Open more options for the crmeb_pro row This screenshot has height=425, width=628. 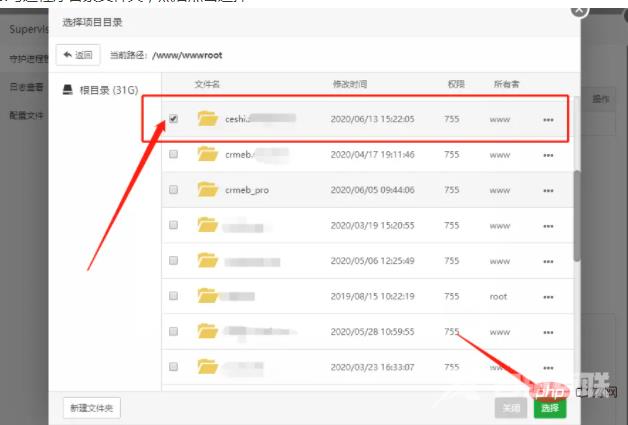(x=548, y=190)
